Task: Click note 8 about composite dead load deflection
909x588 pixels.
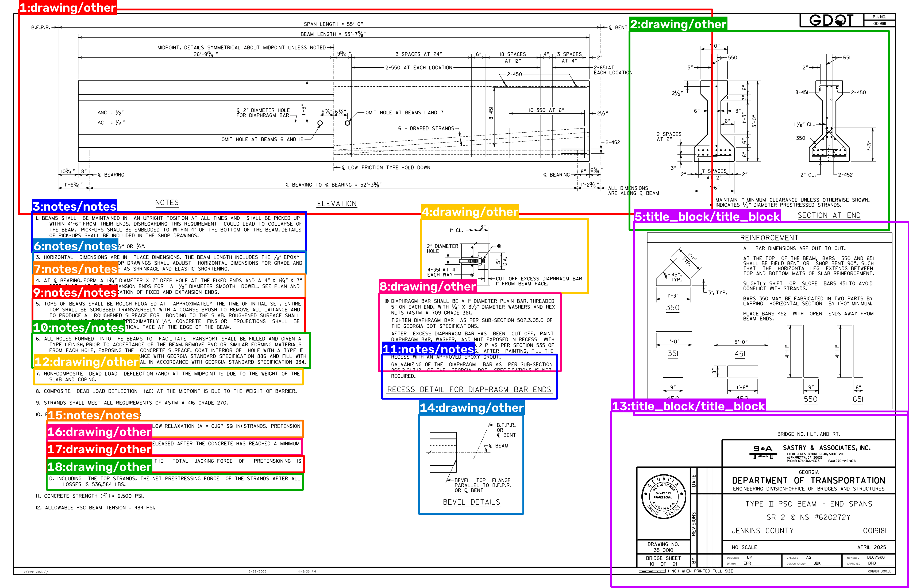Action: (x=166, y=391)
